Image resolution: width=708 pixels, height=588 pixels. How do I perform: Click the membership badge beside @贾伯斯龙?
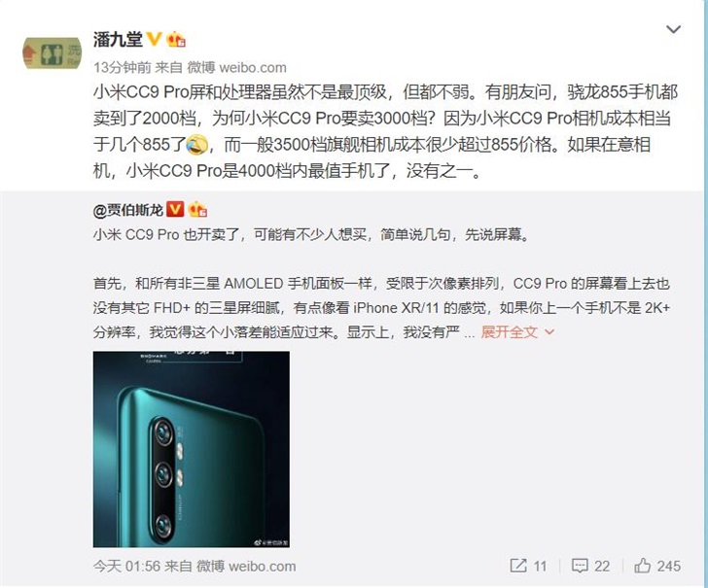197,209
